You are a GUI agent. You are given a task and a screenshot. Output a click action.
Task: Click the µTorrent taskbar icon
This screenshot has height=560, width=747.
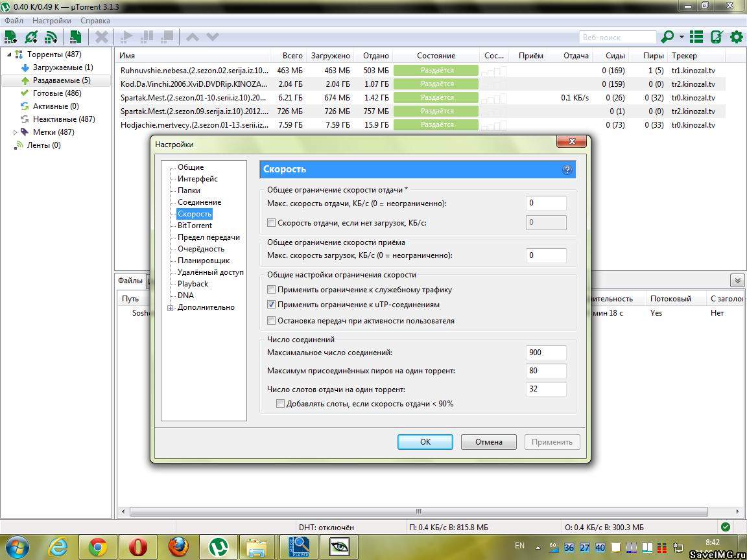[219, 547]
